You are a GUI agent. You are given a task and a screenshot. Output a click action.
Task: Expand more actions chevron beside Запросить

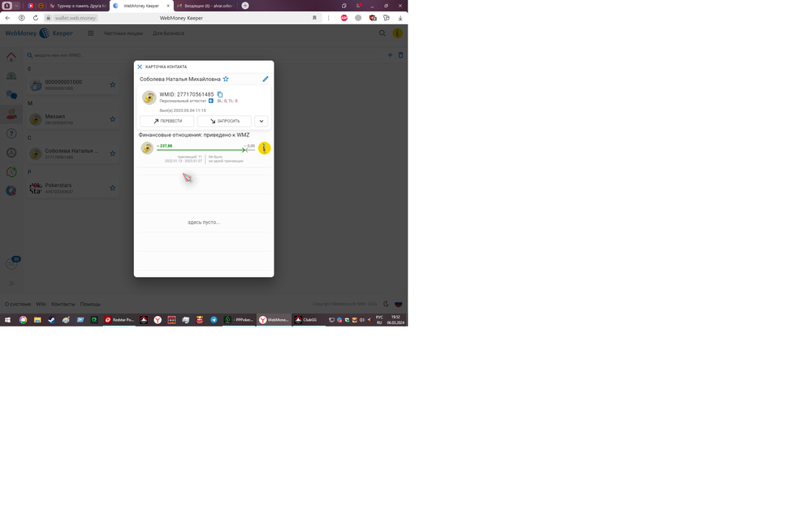pyautogui.click(x=261, y=121)
